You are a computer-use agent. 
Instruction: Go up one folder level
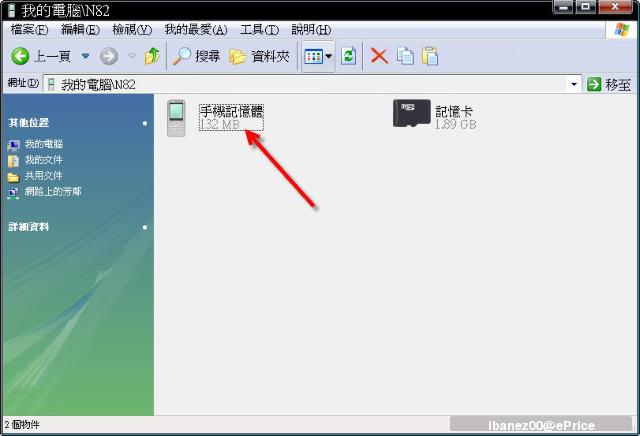click(x=152, y=56)
